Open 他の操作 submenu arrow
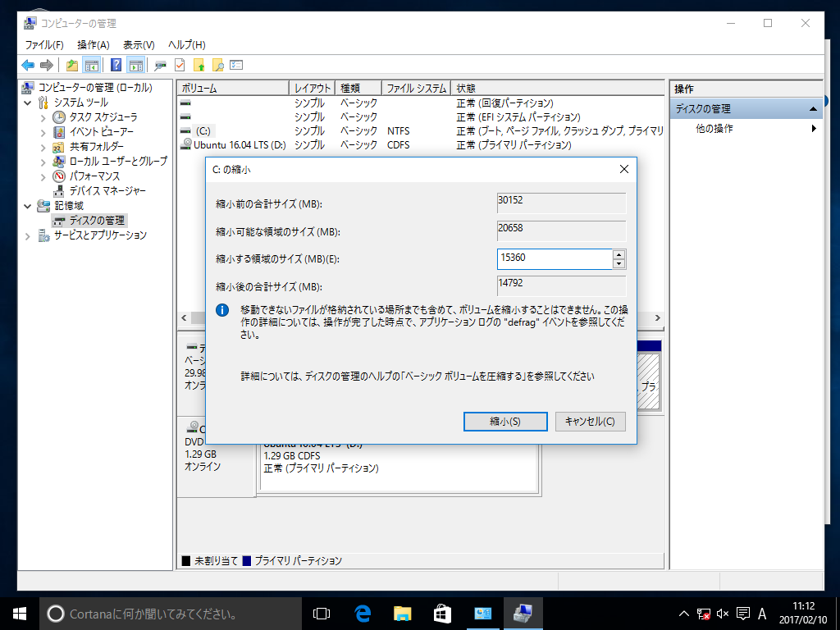The width and height of the screenshot is (840, 630). [814, 129]
